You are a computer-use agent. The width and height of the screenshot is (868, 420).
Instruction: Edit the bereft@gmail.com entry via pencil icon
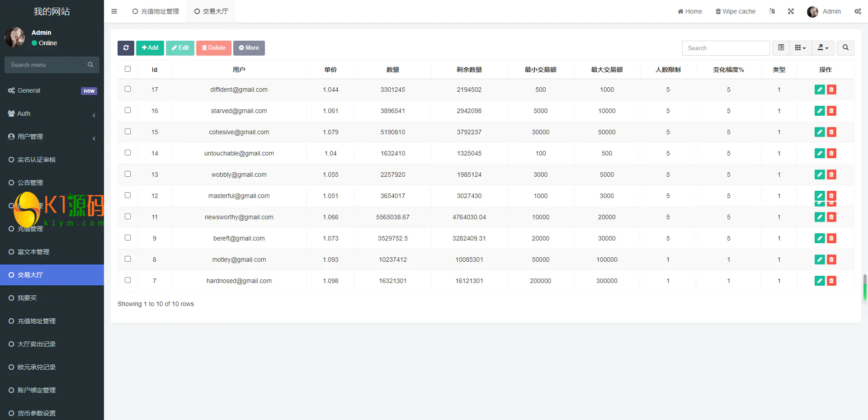tap(820, 238)
